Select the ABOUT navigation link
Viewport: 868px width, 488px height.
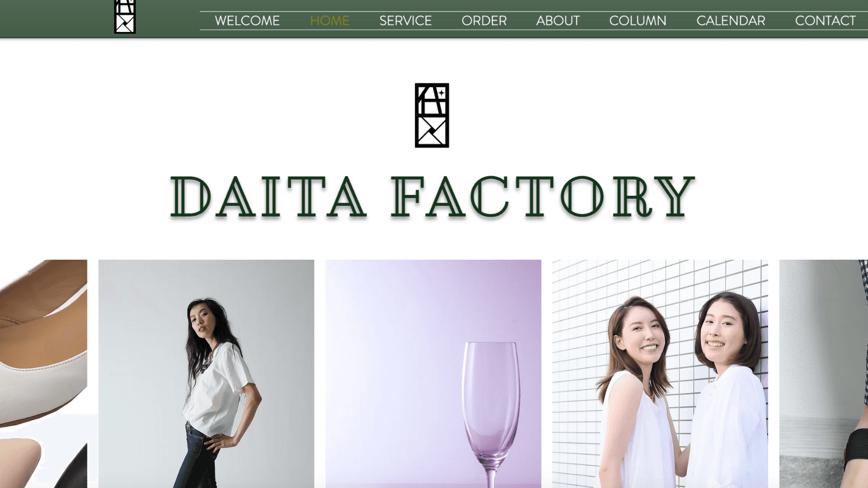coord(558,21)
